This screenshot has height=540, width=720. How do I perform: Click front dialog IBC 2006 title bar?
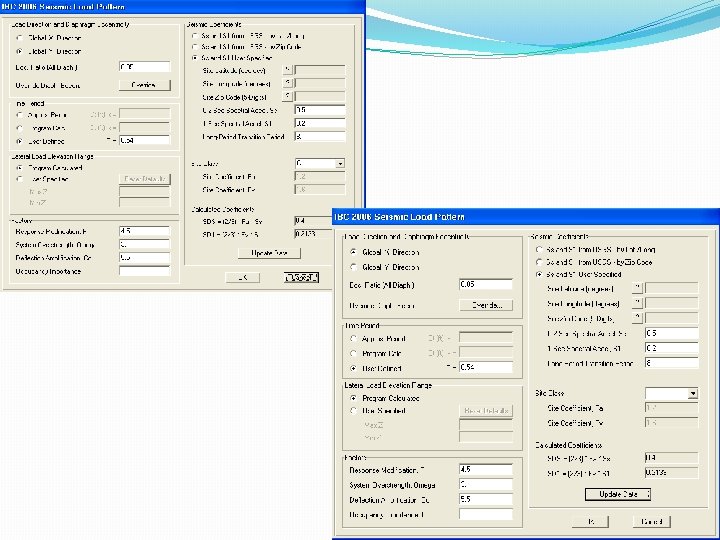tap(526, 216)
